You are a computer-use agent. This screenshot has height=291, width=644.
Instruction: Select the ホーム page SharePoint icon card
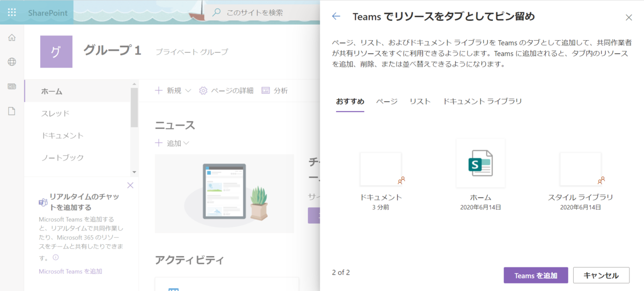(x=480, y=163)
